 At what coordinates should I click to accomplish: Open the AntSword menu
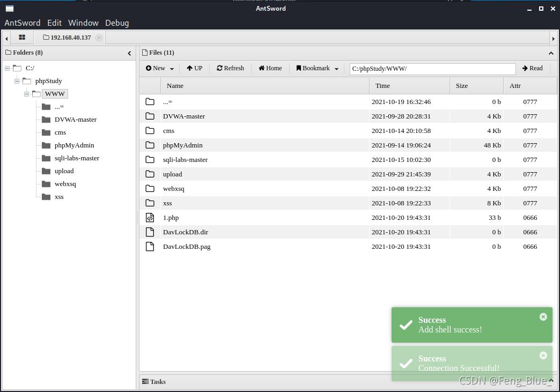point(23,23)
